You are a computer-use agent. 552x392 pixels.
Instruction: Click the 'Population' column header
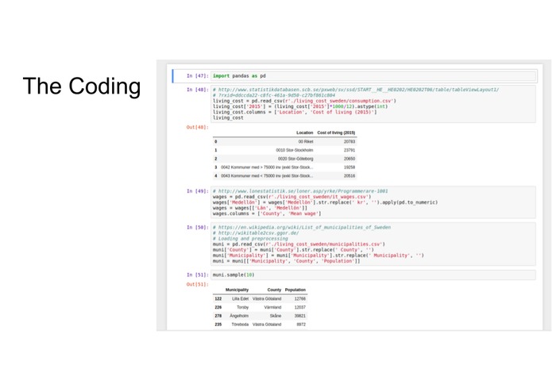point(295,290)
